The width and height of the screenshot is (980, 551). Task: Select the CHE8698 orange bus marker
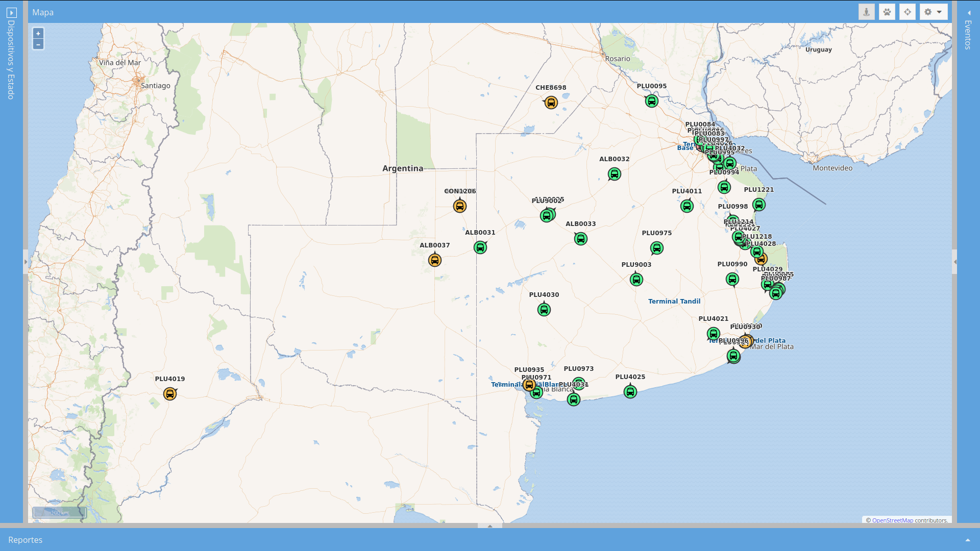click(551, 103)
